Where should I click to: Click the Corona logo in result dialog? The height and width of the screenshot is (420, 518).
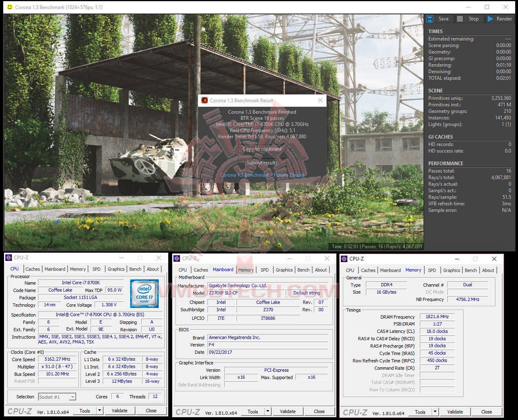pyautogui.click(x=205, y=100)
